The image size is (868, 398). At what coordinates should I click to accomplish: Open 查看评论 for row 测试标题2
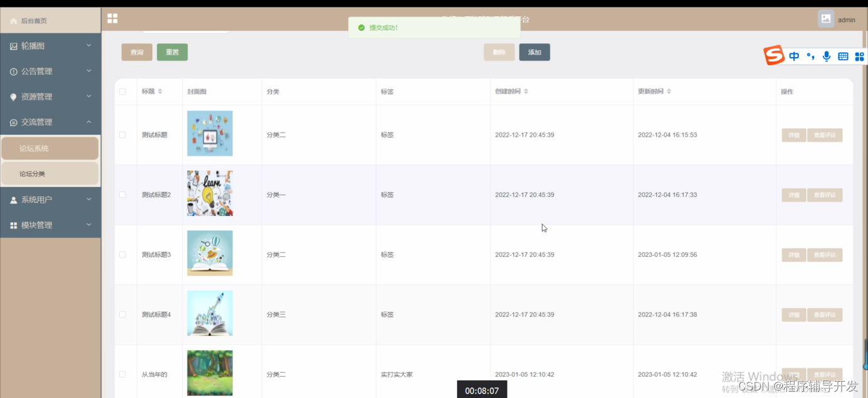[825, 195]
